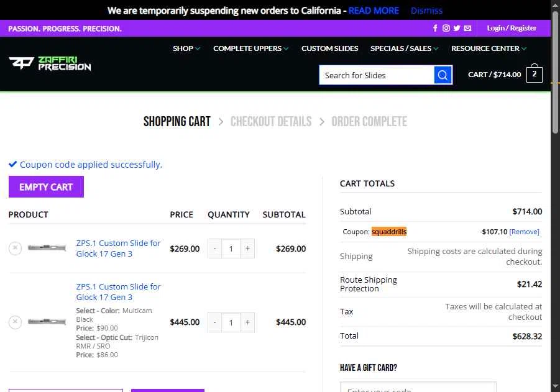Expand the SPECIALS / SALES menu
This screenshot has width=560, height=392.
(404, 48)
